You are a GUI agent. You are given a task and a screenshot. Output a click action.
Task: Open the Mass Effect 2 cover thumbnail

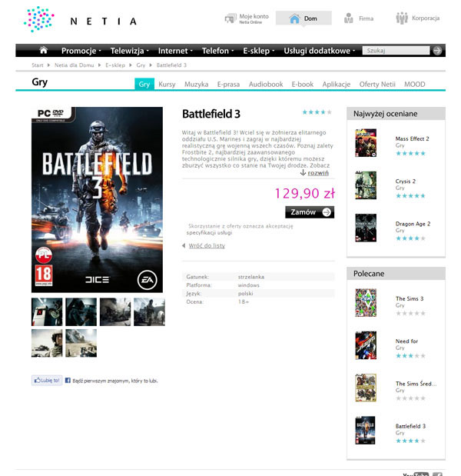pyautogui.click(x=366, y=143)
